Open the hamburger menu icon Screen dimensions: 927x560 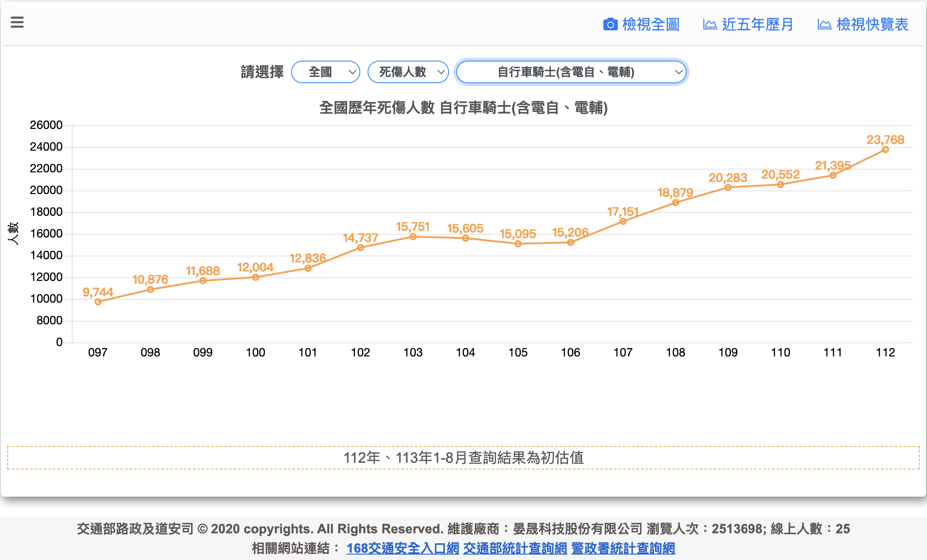point(17,22)
